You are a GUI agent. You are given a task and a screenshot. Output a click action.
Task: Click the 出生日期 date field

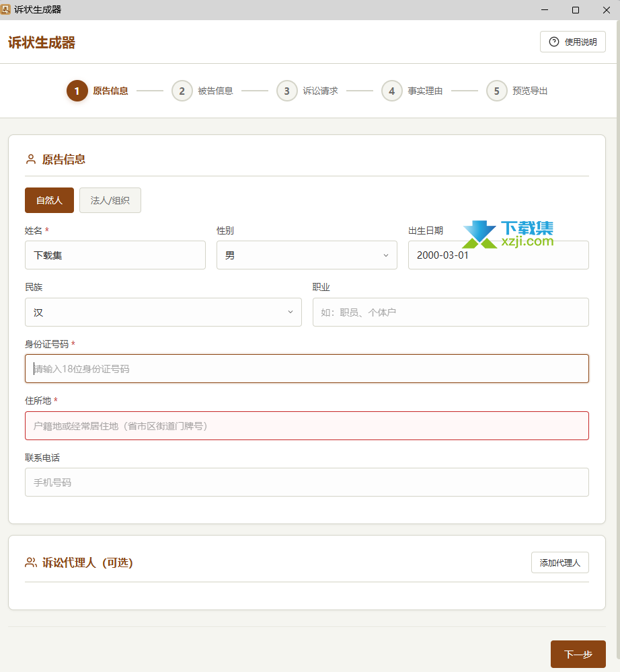tap(498, 255)
